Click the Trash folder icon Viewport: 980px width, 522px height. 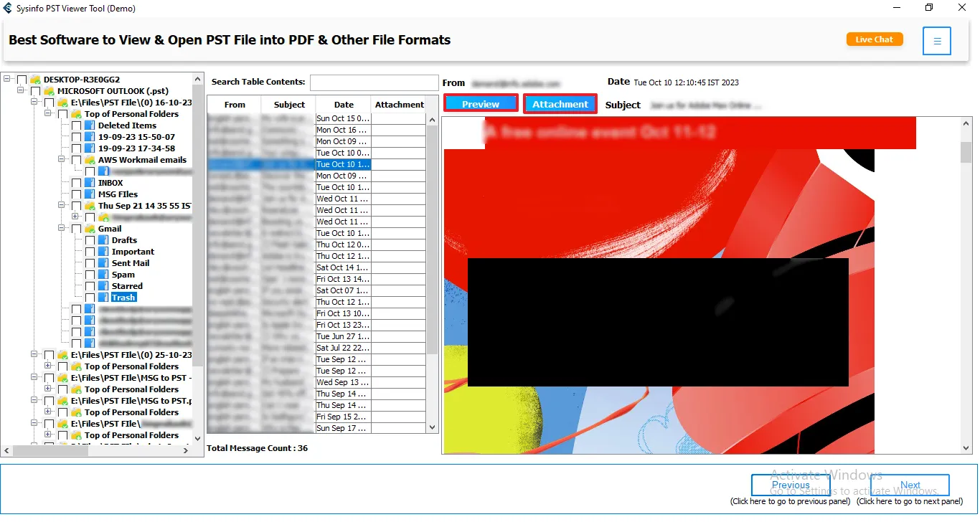coord(103,298)
